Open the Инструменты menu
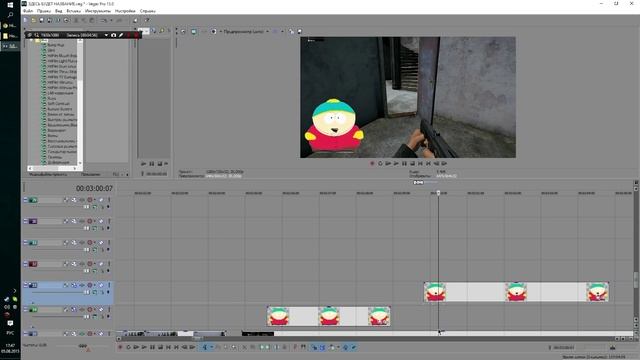This screenshot has height=360, width=640. click(98, 11)
